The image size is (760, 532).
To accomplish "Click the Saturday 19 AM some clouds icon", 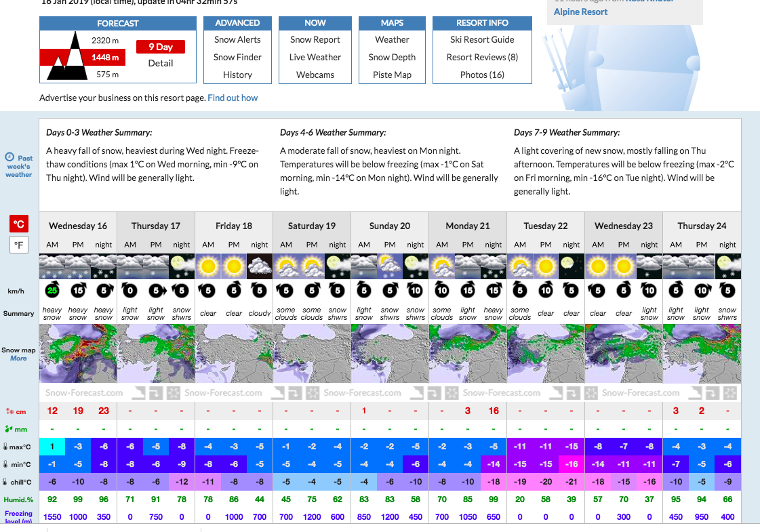I will pyautogui.click(x=286, y=266).
